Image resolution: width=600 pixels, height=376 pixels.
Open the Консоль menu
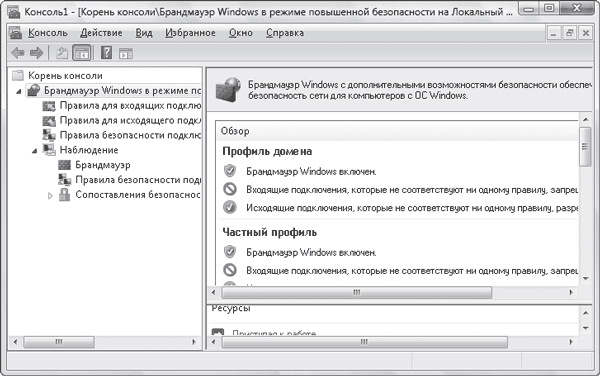(48, 33)
